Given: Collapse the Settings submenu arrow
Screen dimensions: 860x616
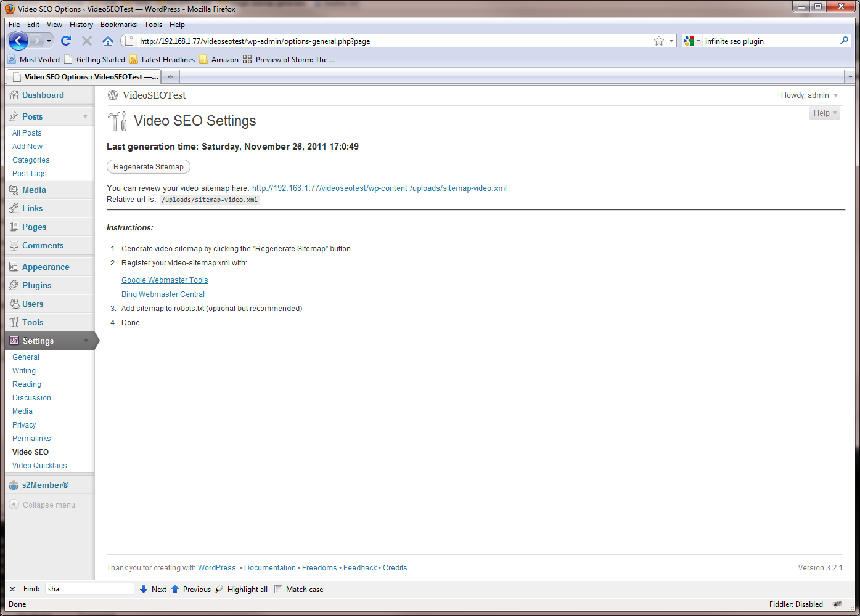Looking at the screenshot, I should click(x=86, y=341).
